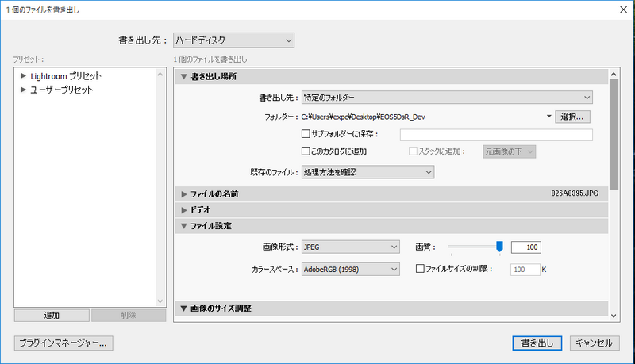635x364 pixels.
Task: Click the 追加 preset button
Action: pyautogui.click(x=52, y=316)
